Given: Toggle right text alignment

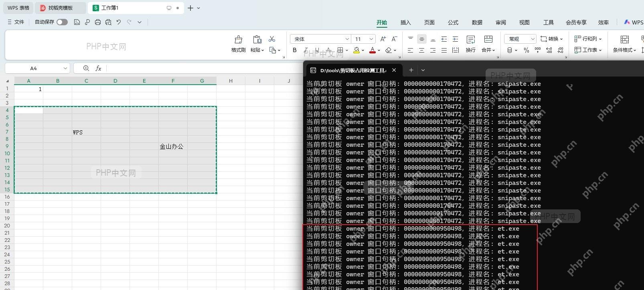Looking at the screenshot, I should coord(433,50).
